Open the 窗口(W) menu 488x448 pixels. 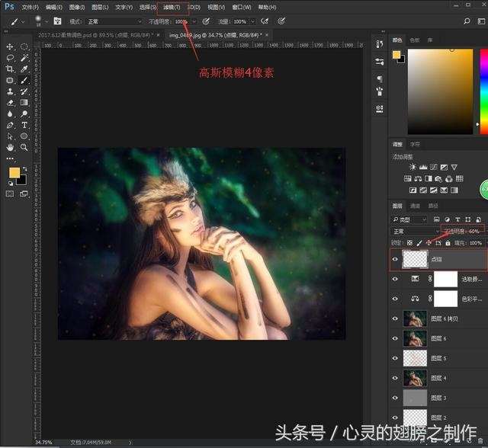click(x=242, y=7)
